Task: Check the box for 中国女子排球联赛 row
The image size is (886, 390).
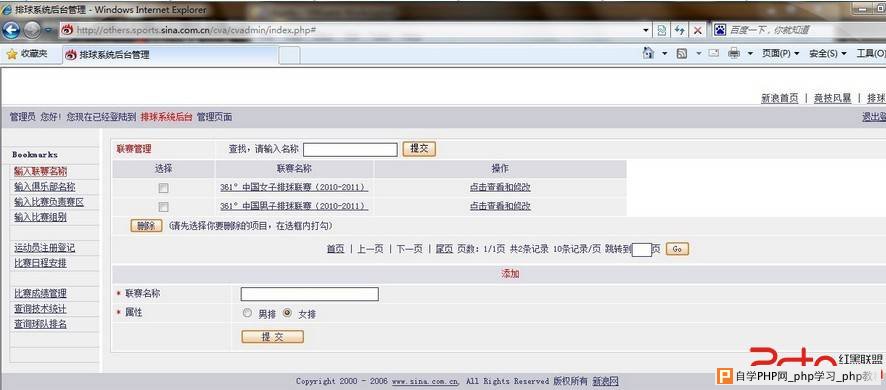Action: coord(163,188)
